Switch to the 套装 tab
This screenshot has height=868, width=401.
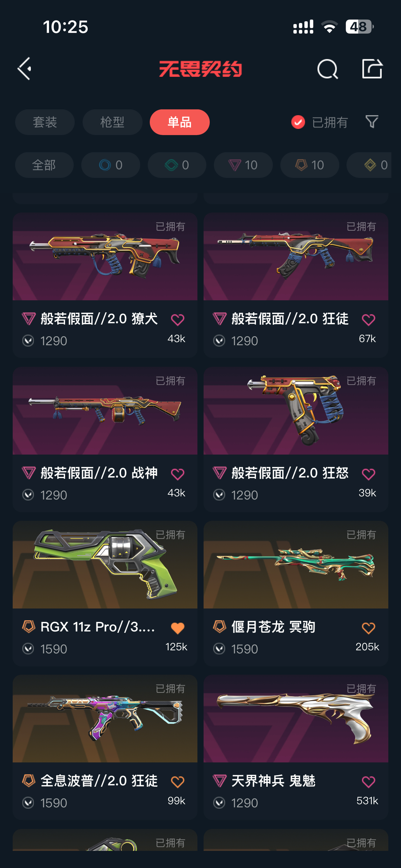click(x=45, y=122)
